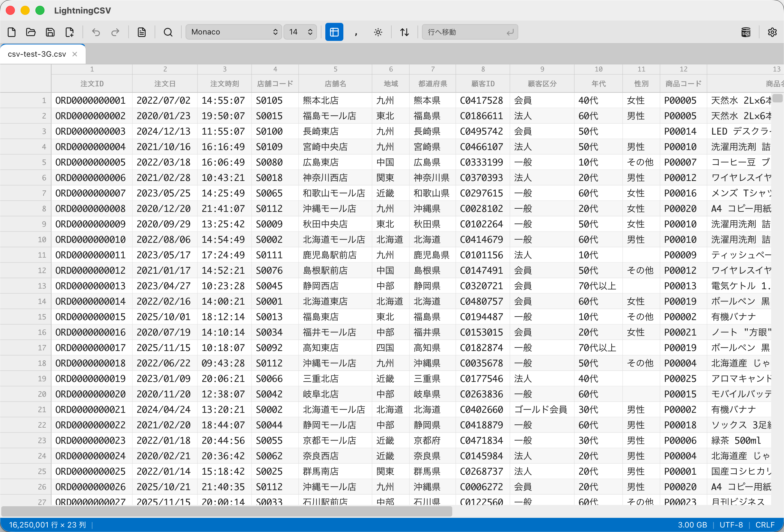Click cell 神奈川県
784x532 pixels.
[433, 178]
